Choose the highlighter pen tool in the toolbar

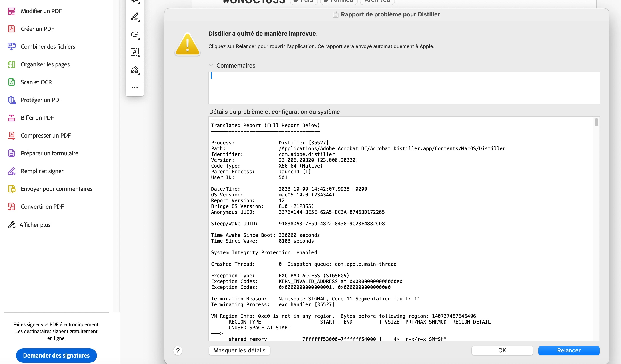click(135, 16)
